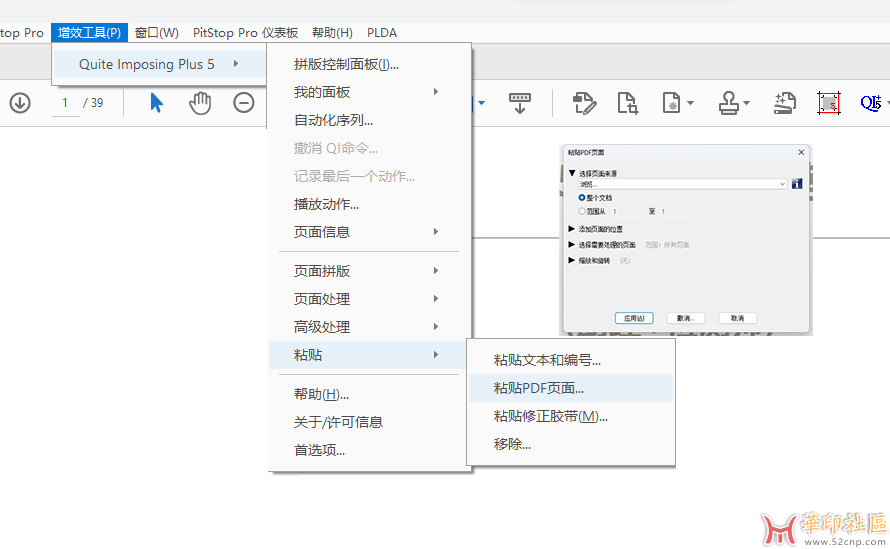Open the 窗口(W) menu
Viewport: 890px width, 549px height.
(157, 32)
